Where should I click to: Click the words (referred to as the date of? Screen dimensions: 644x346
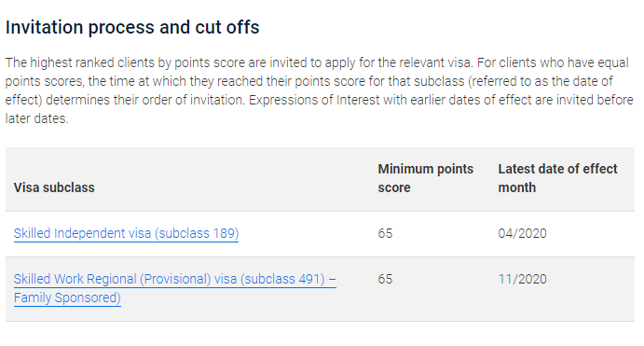[x=541, y=81]
